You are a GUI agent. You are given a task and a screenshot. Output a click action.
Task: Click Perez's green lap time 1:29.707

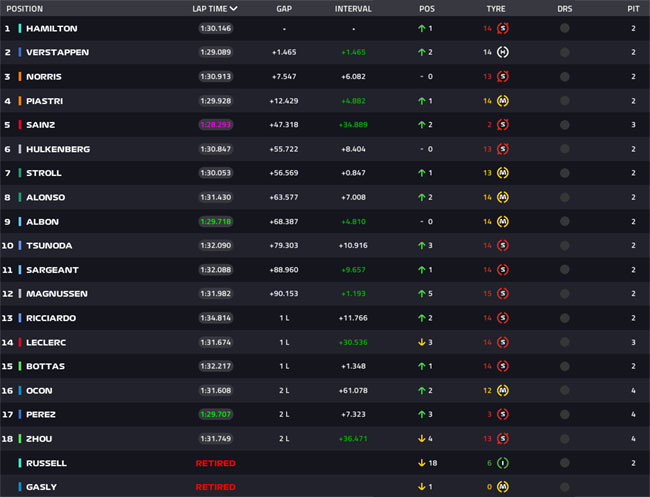(216, 414)
